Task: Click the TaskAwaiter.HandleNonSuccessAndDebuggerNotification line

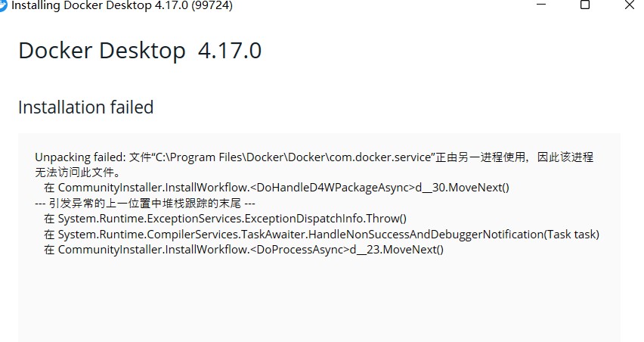Action: pyautogui.click(x=321, y=235)
